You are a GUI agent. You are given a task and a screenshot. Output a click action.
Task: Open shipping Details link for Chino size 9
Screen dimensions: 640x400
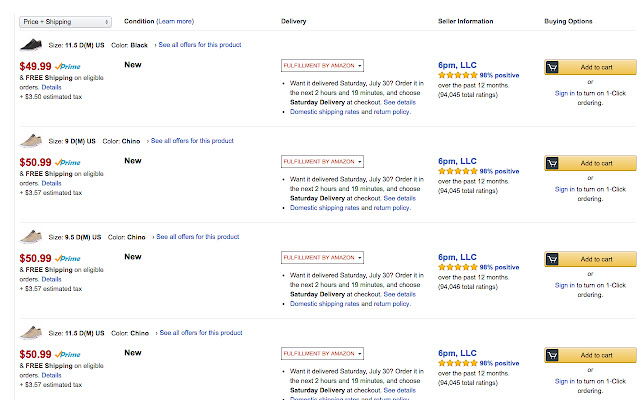51,183
